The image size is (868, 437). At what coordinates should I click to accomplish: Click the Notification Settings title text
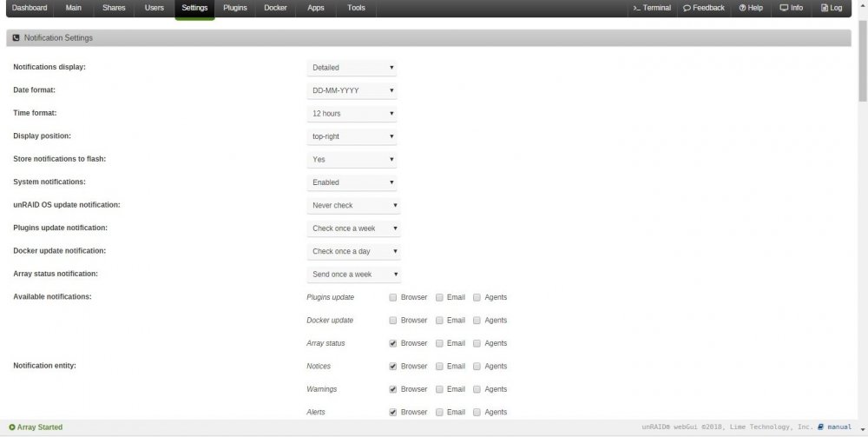pyautogui.click(x=59, y=37)
